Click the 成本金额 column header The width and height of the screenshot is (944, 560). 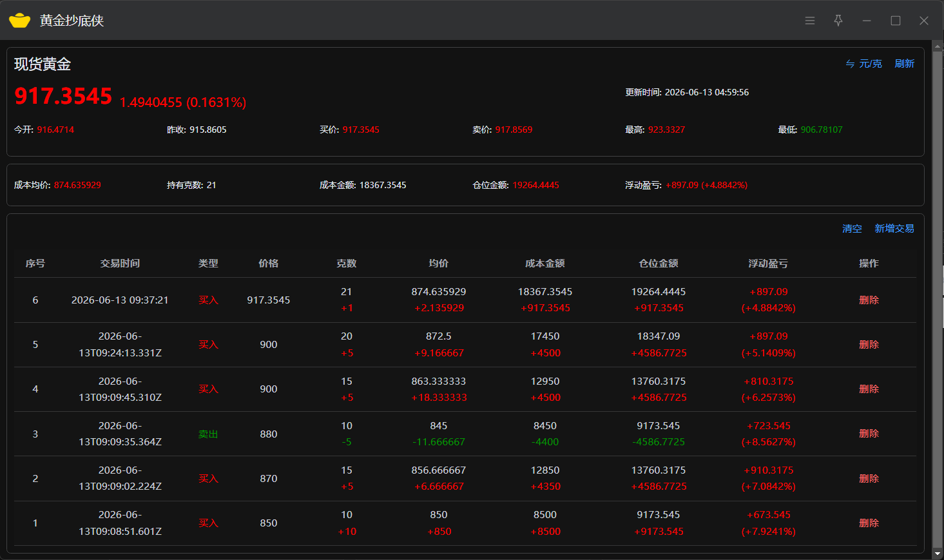545,263
